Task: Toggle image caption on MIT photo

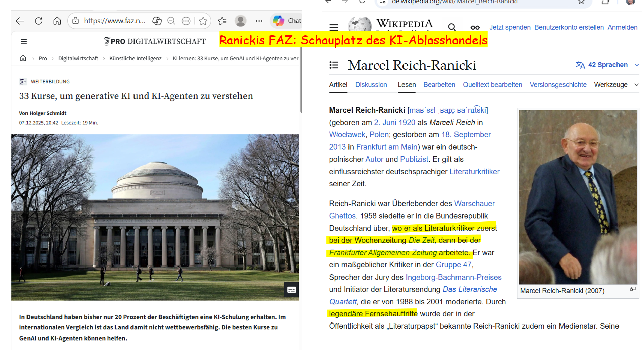Action: point(291,290)
